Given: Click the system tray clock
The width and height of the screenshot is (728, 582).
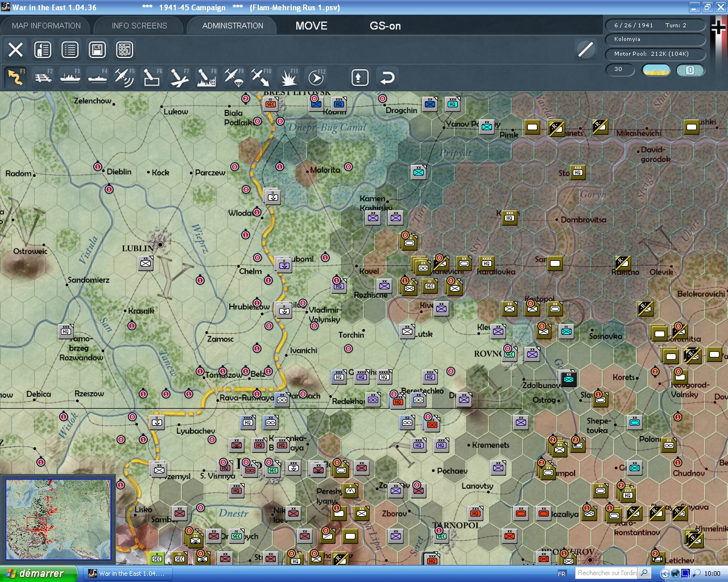Looking at the screenshot, I should tap(712, 573).
